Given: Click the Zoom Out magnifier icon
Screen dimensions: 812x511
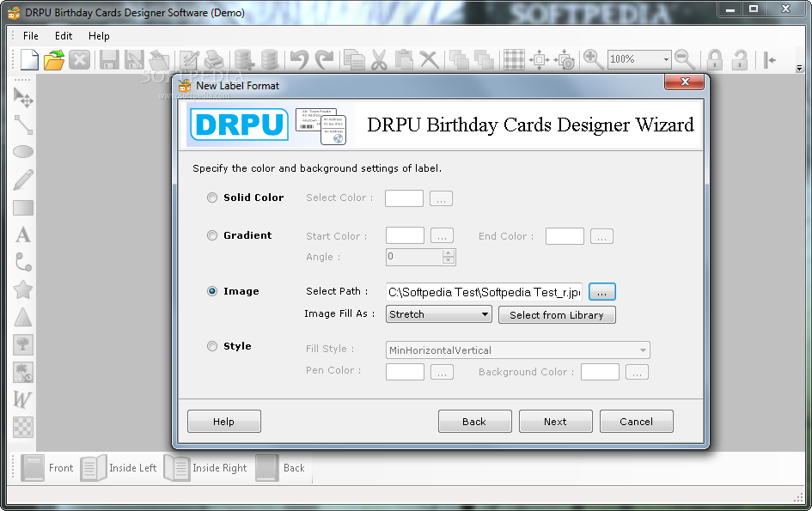Looking at the screenshot, I should point(685,59).
